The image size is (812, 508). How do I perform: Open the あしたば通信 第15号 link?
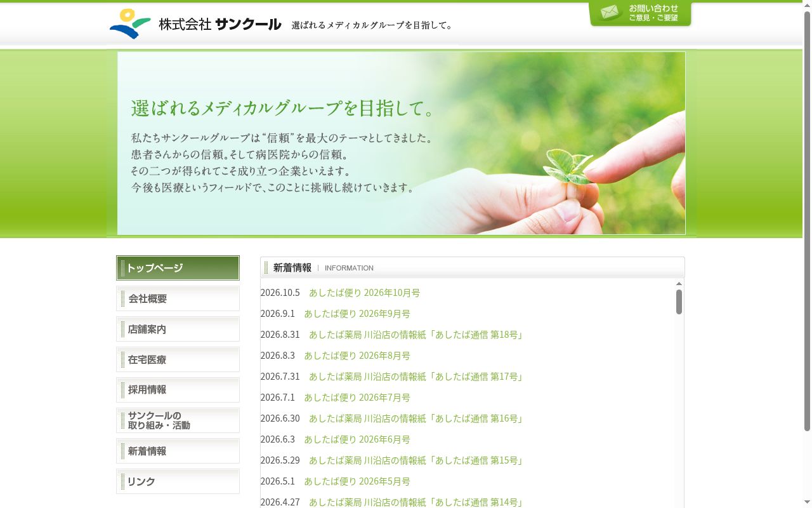pyautogui.click(x=417, y=460)
